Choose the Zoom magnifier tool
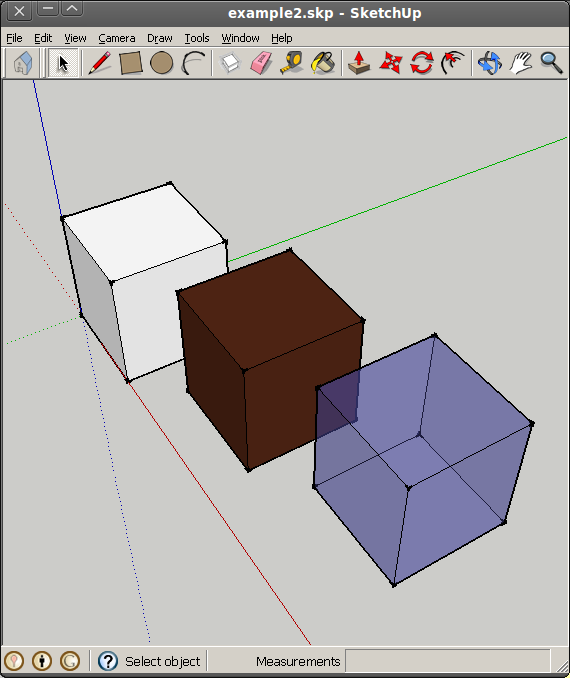 [551, 63]
